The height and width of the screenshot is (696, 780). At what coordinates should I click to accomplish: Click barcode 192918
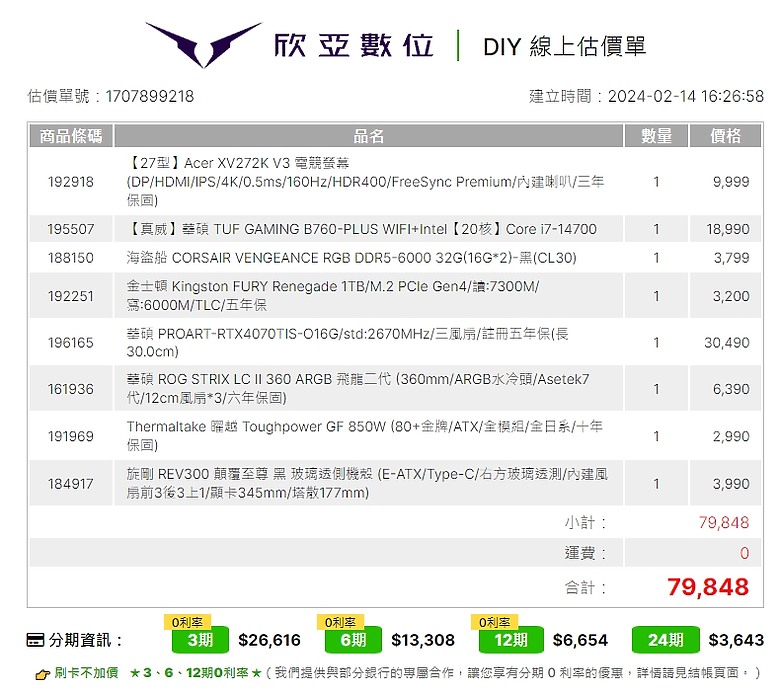click(71, 182)
